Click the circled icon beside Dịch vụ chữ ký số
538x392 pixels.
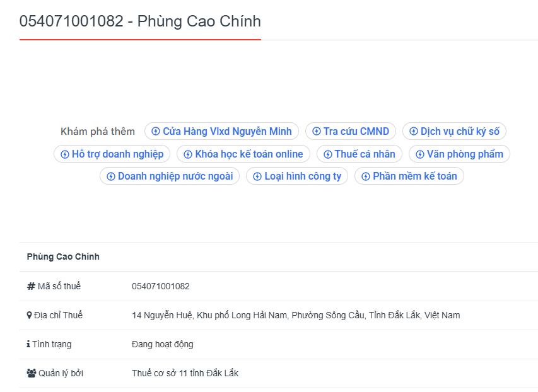coord(414,132)
